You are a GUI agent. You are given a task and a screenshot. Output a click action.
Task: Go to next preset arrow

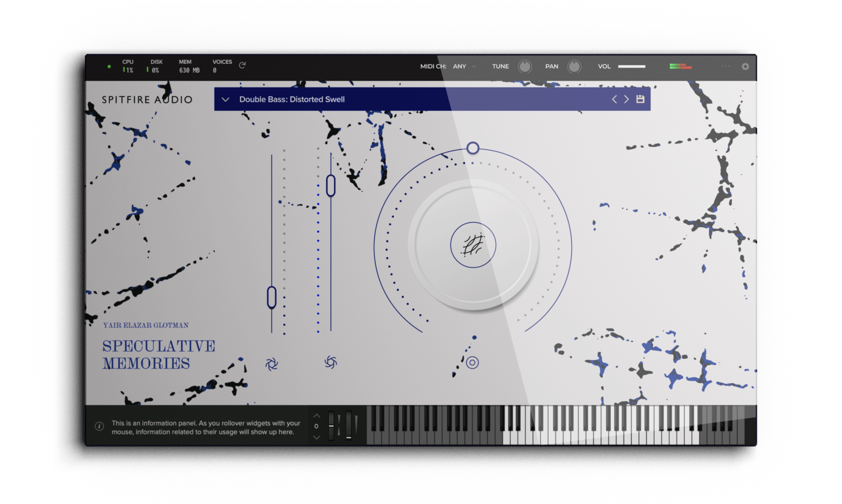point(626,99)
